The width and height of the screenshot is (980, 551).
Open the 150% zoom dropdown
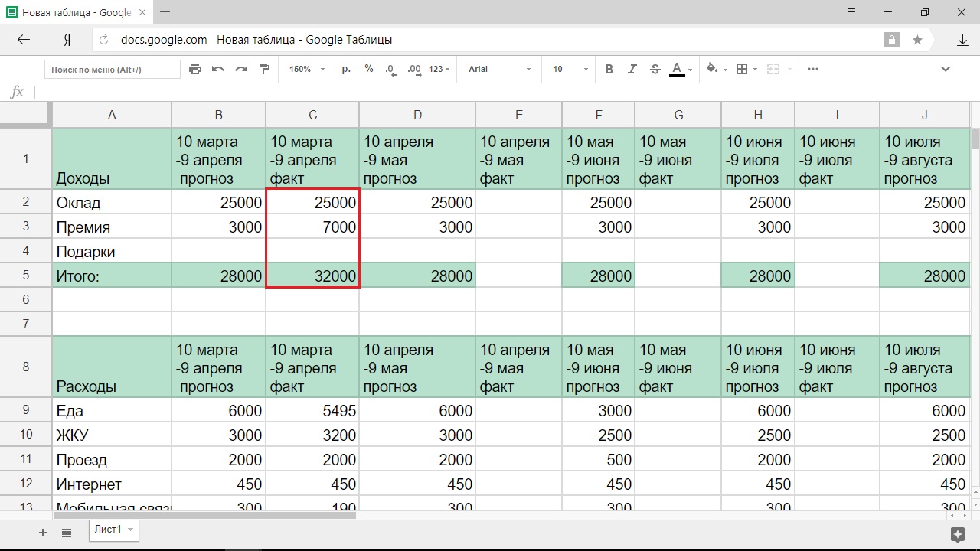(x=306, y=69)
